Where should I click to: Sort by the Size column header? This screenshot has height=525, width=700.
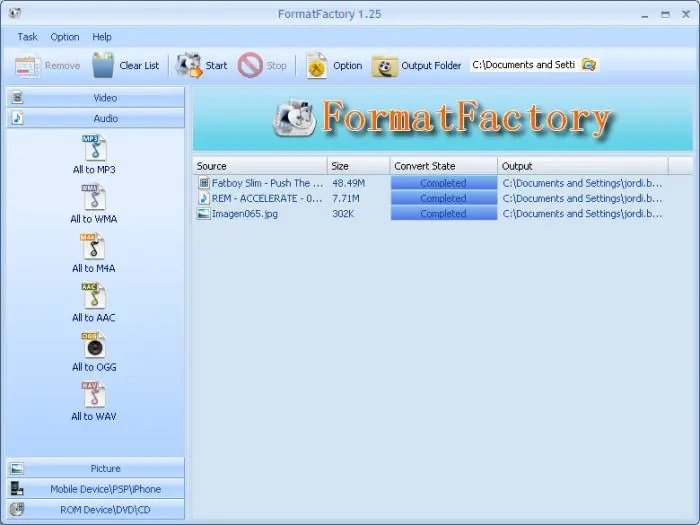[x=359, y=166]
